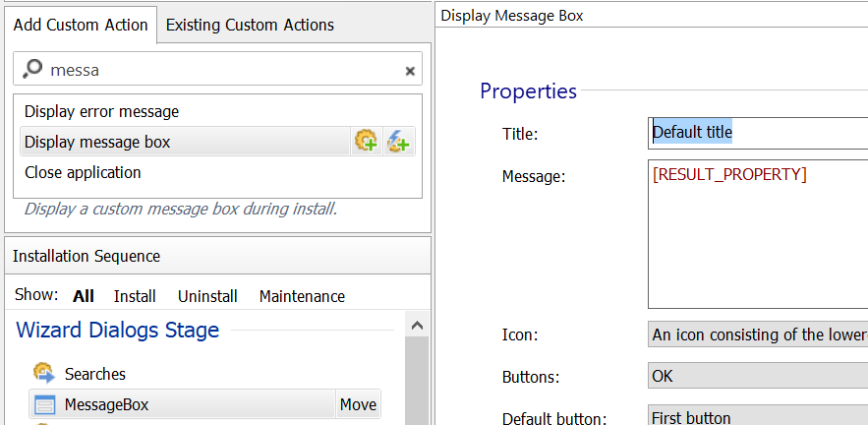Open the Buttons dropdown showing OK
This screenshot has height=425, width=868.
point(757,376)
